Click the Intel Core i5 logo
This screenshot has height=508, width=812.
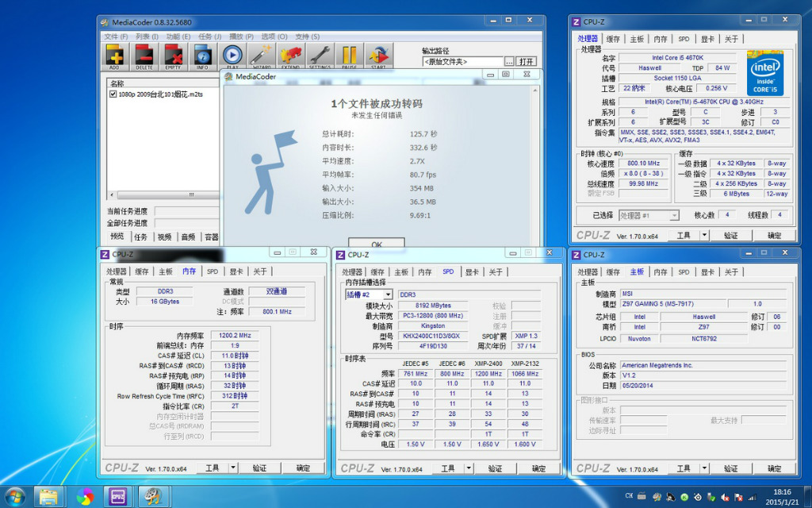[x=765, y=73]
